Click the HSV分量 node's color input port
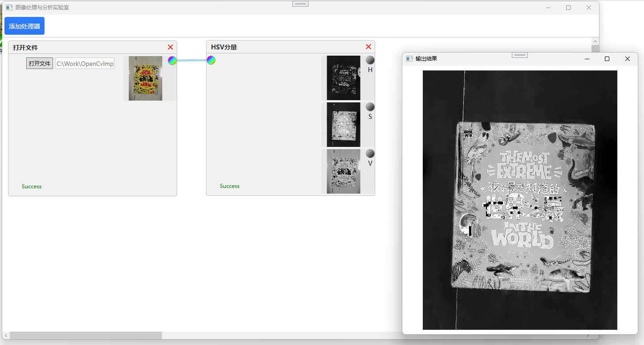This screenshot has width=644, height=345. coord(211,60)
